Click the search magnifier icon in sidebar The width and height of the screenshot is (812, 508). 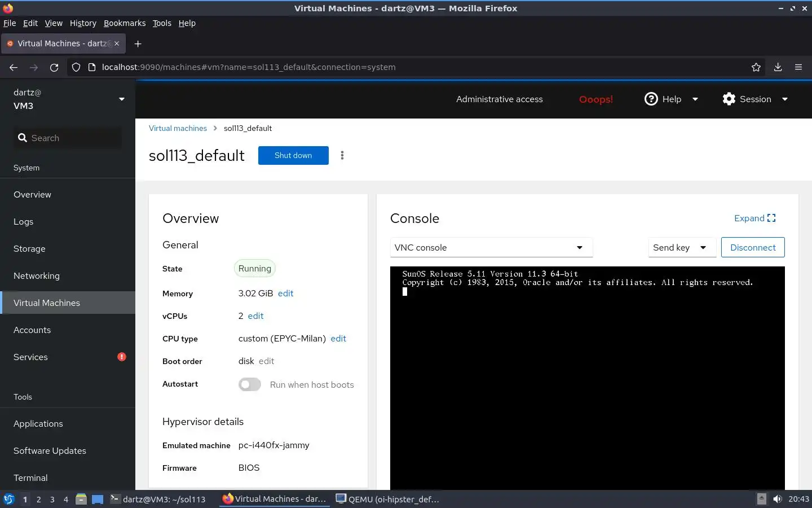23,138
